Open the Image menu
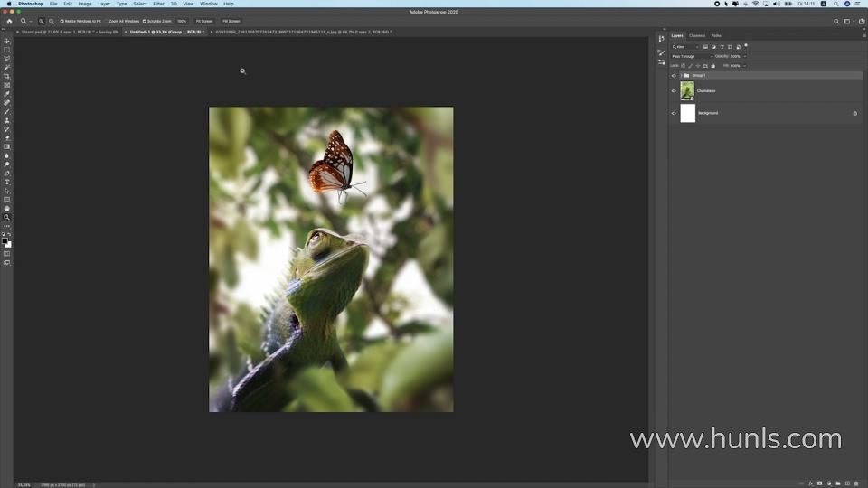Image resolution: width=868 pixels, height=488 pixels. 85,4
